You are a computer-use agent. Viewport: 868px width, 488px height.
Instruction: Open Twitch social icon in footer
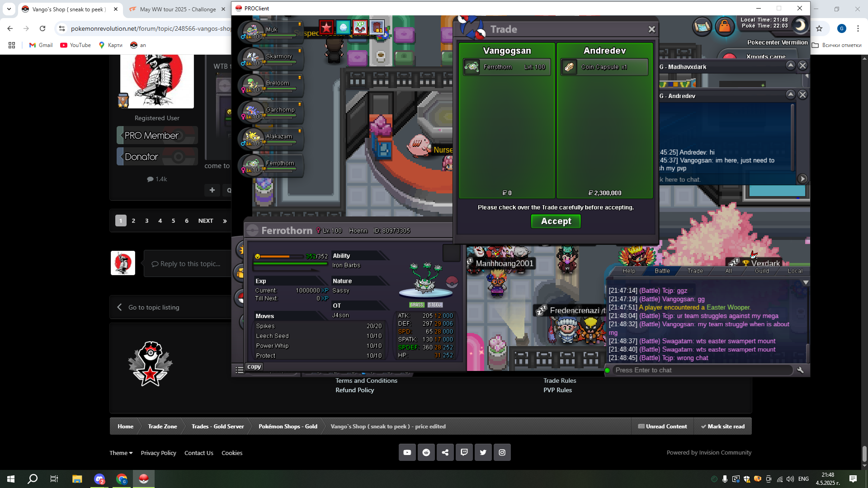[x=464, y=452]
